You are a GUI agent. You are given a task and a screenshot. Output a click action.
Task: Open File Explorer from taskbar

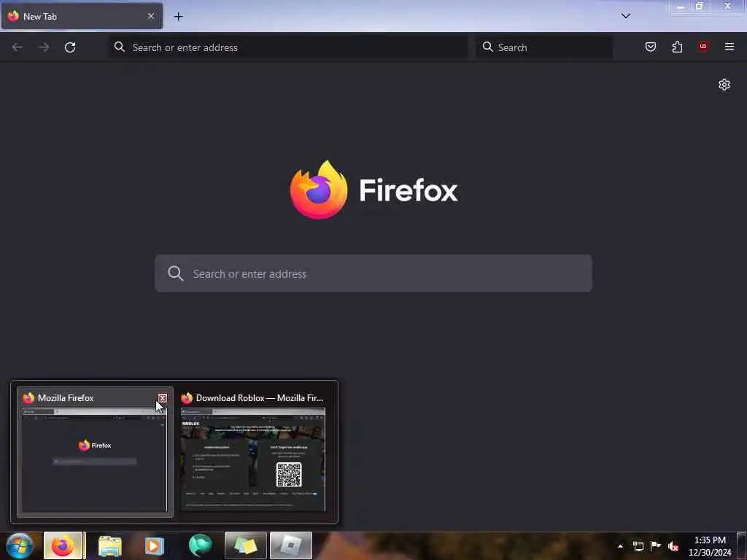[110, 546]
